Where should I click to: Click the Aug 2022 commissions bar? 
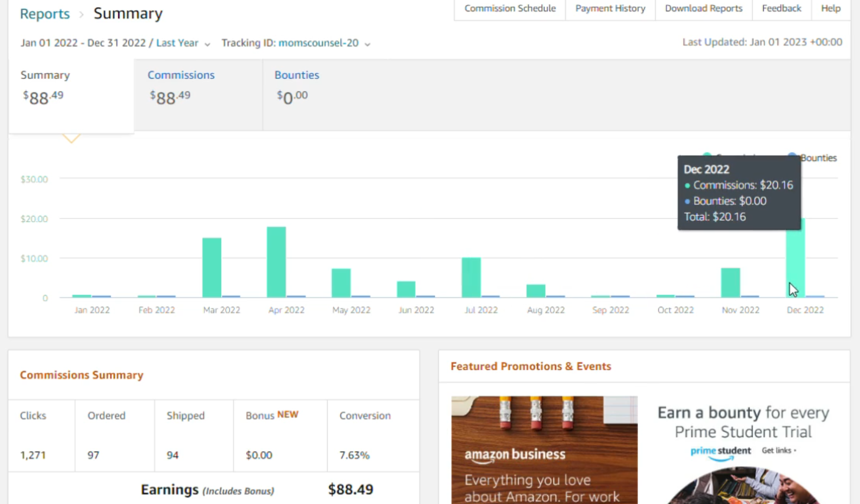536,291
